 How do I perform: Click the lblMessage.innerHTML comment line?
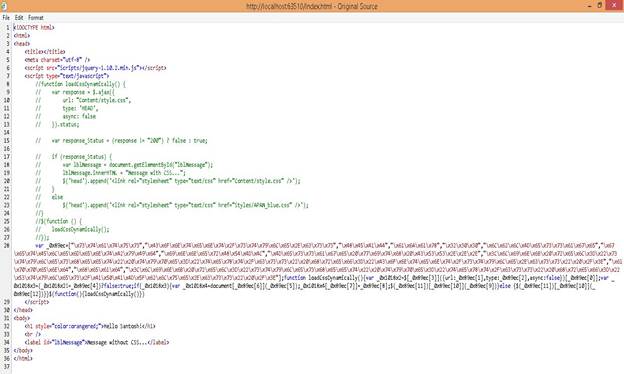tap(111, 173)
